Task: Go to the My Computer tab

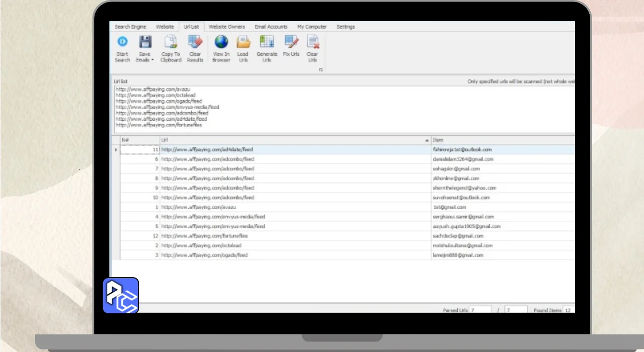Action: [312, 27]
